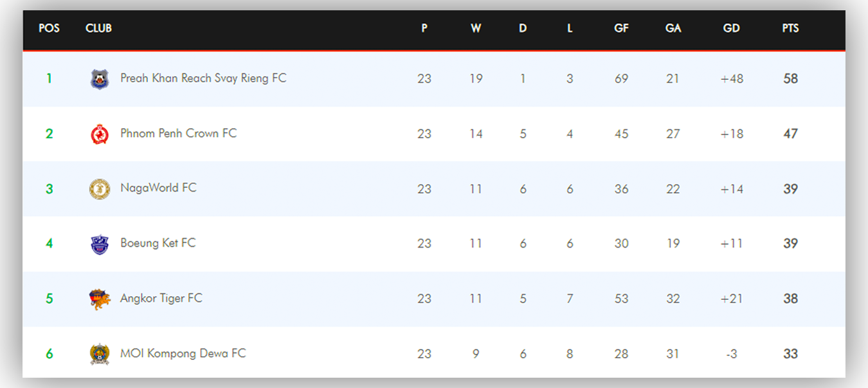Image resolution: width=868 pixels, height=388 pixels.
Task: Open MOI Kompong Dewa FC name
Action: (183, 353)
